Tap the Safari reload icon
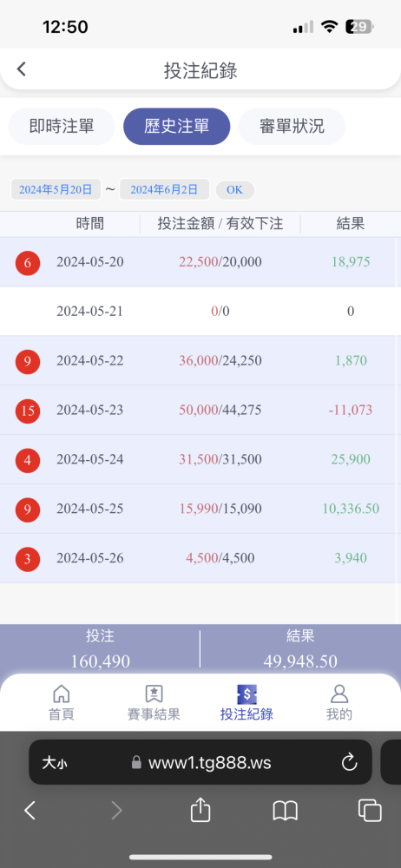This screenshot has height=868, width=401. tap(349, 763)
